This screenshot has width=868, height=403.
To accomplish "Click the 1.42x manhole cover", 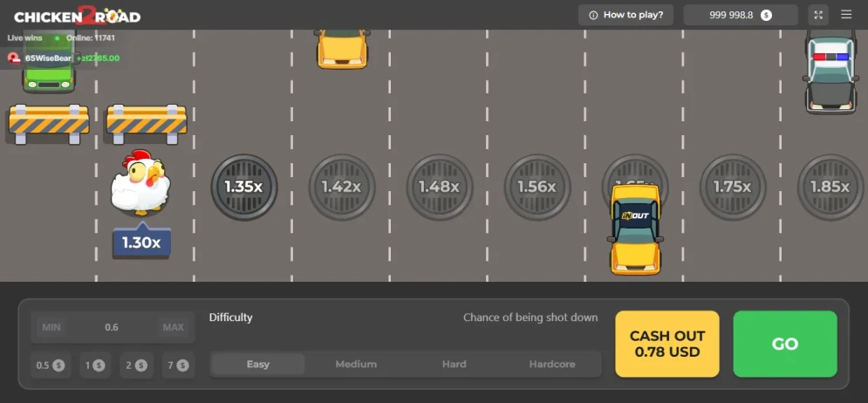I will (x=342, y=187).
